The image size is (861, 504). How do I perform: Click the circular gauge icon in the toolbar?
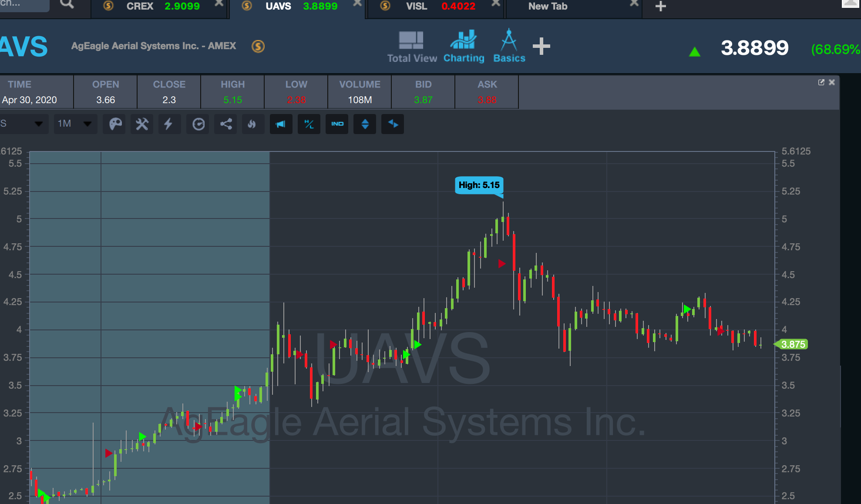coord(198,124)
